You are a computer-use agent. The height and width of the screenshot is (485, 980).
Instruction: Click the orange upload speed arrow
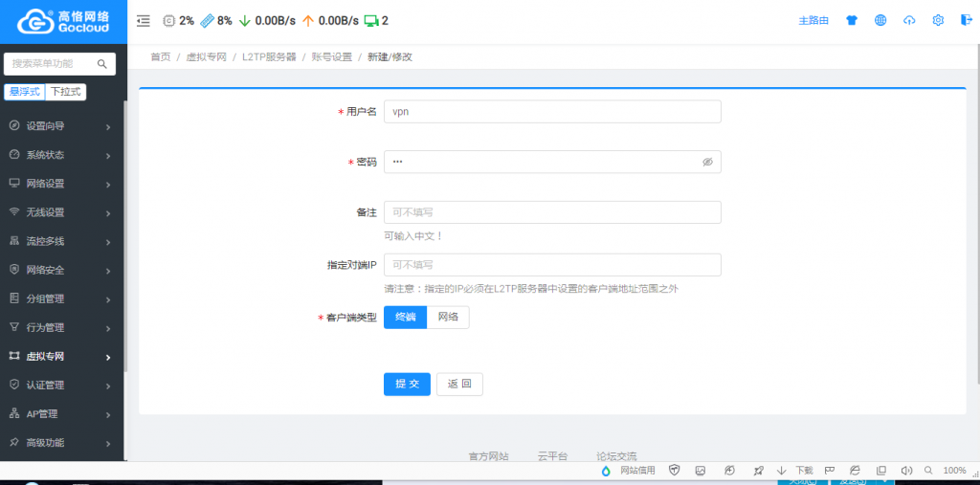[307, 21]
